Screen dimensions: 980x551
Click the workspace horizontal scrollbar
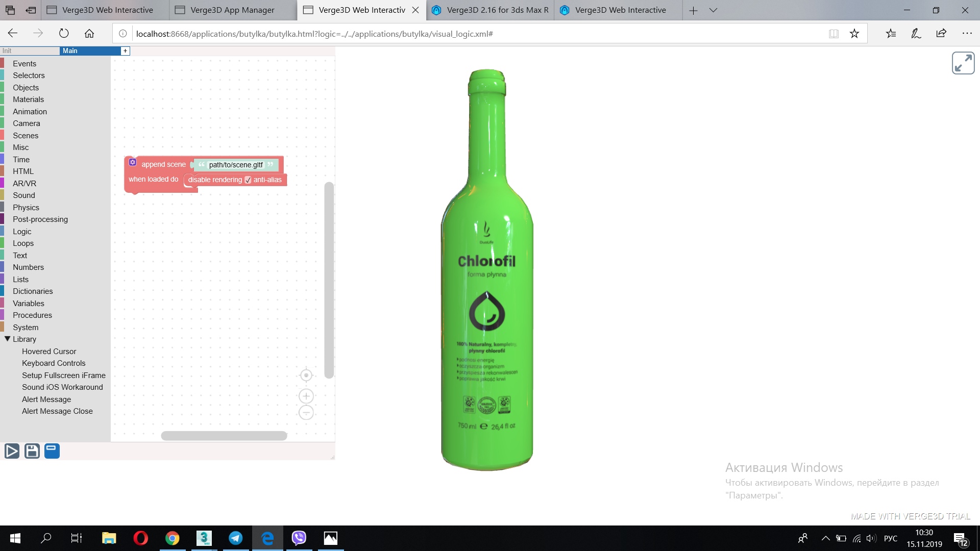tap(224, 436)
